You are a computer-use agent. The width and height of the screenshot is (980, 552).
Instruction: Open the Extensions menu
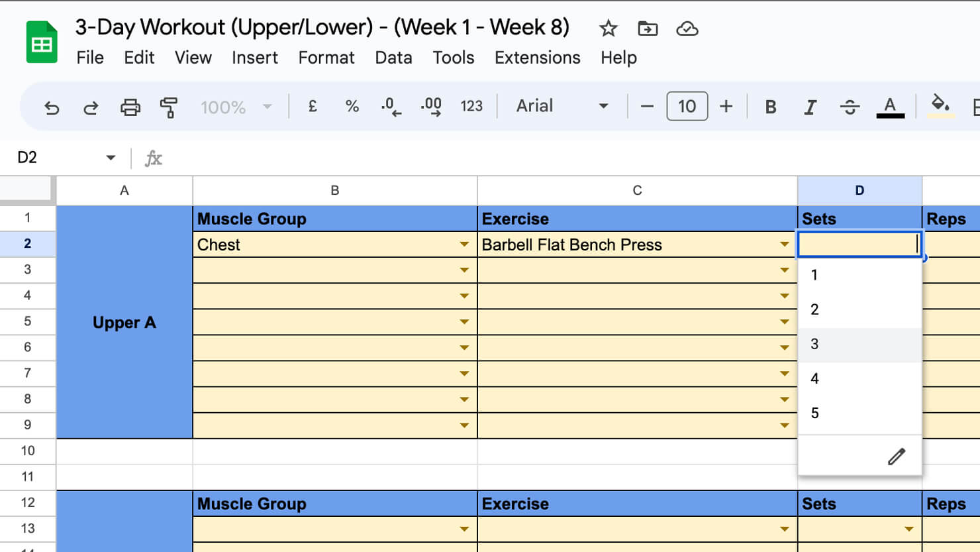point(537,58)
